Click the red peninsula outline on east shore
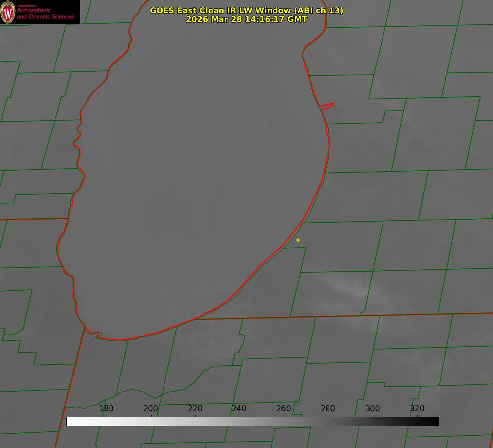Screen dimensions: 493x448 pos(328,105)
